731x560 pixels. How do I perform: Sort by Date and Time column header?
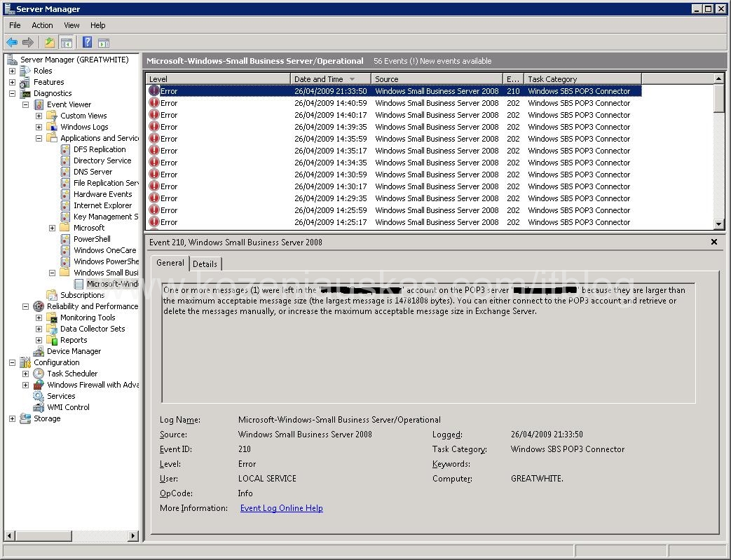pyautogui.click(x=331, y=78)
